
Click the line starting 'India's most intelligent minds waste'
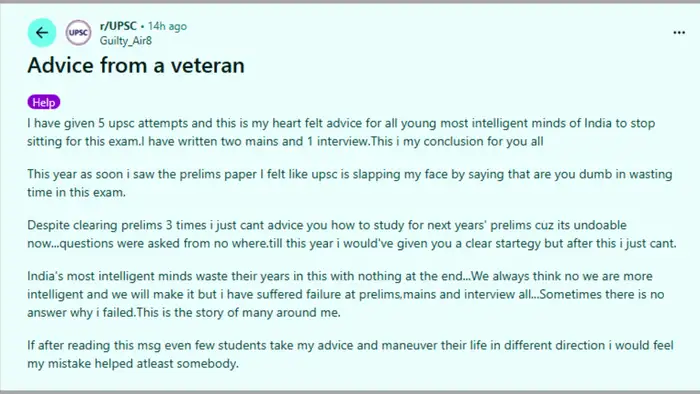click(340, 276)
